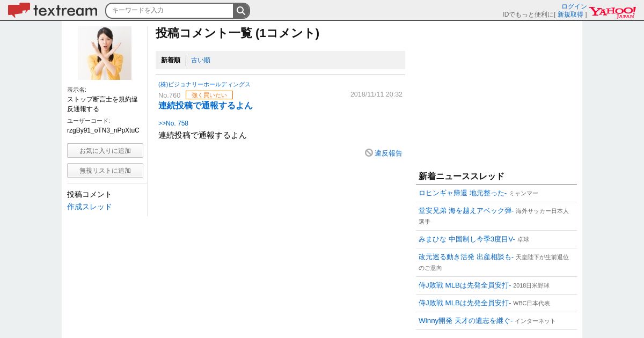Click the comment number No.760
Viewport: 644px width, 338px height.
pos(170,95)
